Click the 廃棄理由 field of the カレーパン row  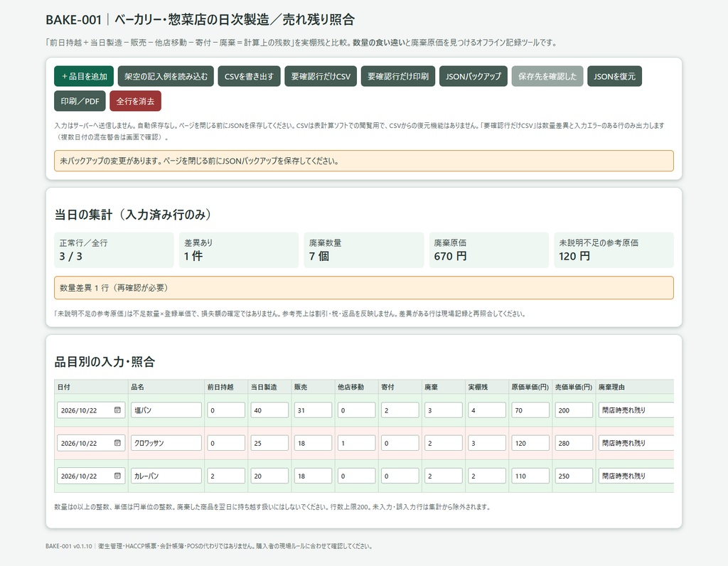[x=636, y=476]
